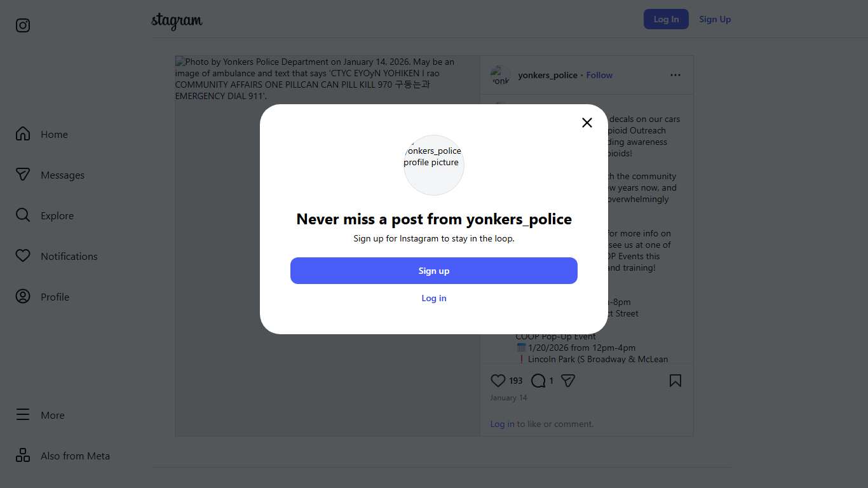
Task: Open comments via speech bubble icon
Action: [538, 381]
